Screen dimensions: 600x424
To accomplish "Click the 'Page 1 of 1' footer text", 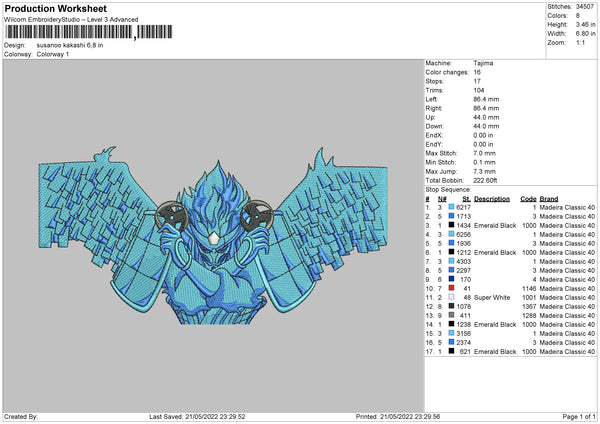I will pyautogui.click(x=579, y=416).
